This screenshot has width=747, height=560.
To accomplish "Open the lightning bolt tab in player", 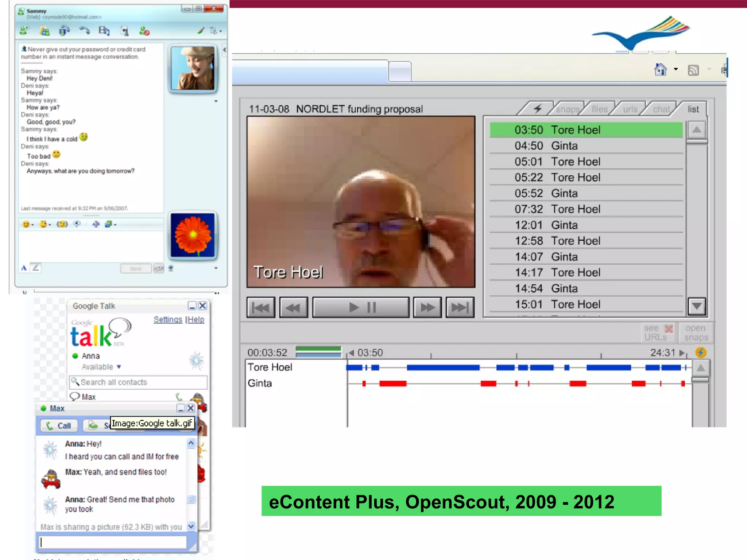I will (537, 109).
